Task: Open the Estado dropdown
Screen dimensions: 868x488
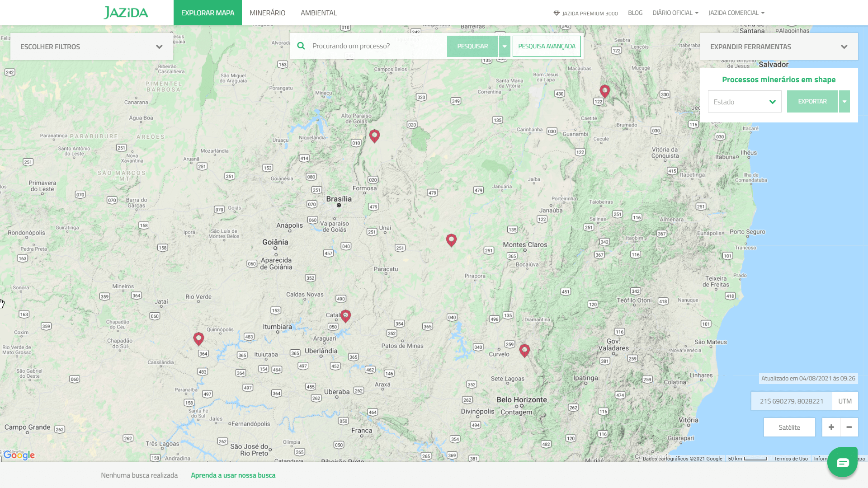Action: [x=744, y=101]
